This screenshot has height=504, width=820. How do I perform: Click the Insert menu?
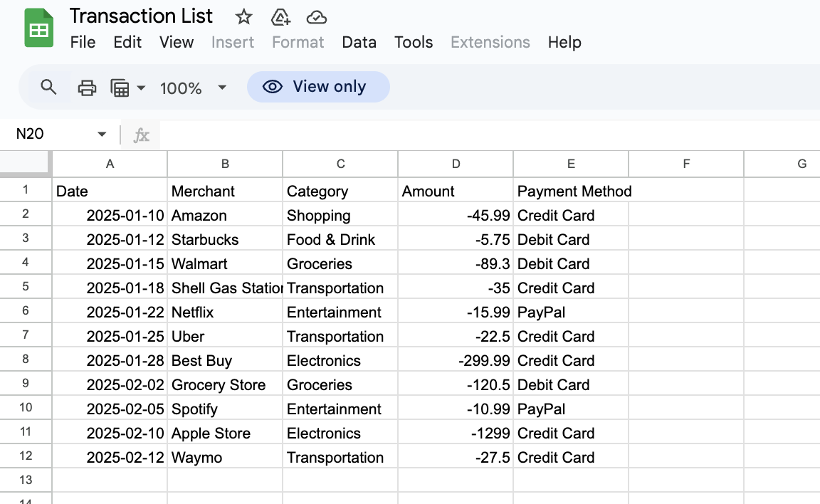(x=232, y=42)
